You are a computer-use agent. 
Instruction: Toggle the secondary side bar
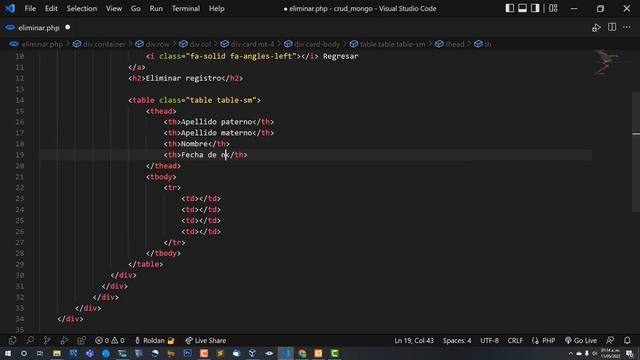pyautogui.click(x=535, y=8)
